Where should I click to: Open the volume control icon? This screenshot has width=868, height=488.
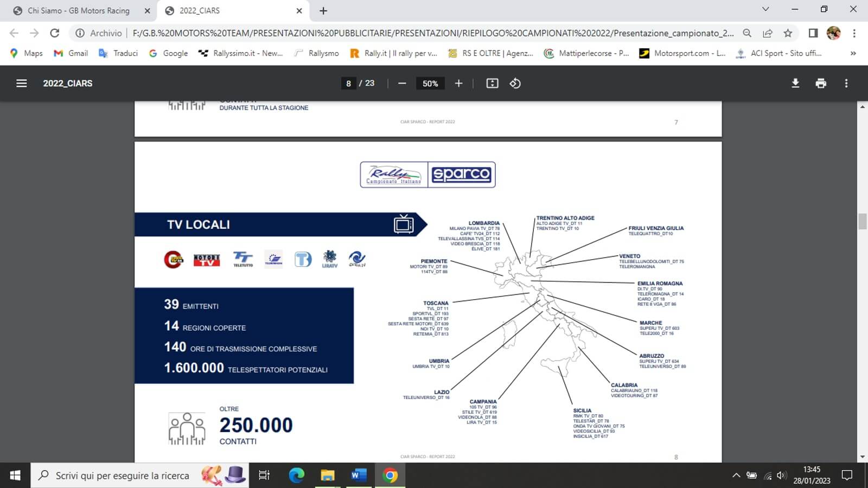[782, 476]
